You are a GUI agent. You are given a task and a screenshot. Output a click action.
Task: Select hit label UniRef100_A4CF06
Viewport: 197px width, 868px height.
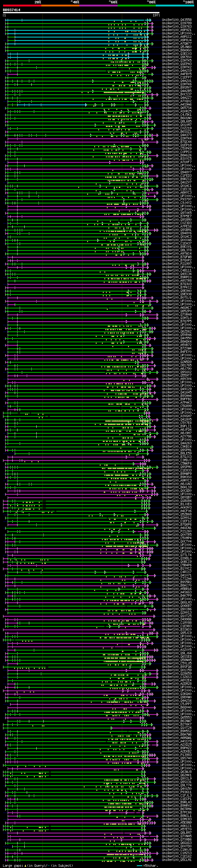tap(177, 511)
